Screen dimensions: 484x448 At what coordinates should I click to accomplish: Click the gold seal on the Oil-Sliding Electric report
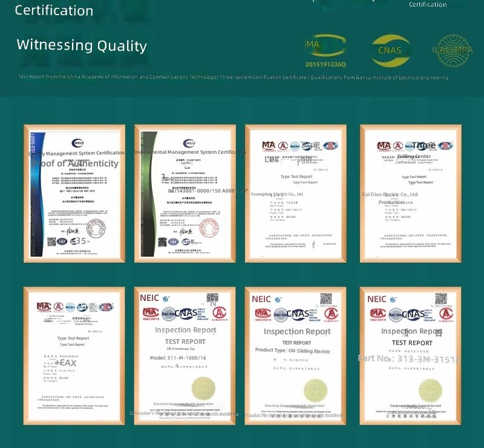pos(315,390)
